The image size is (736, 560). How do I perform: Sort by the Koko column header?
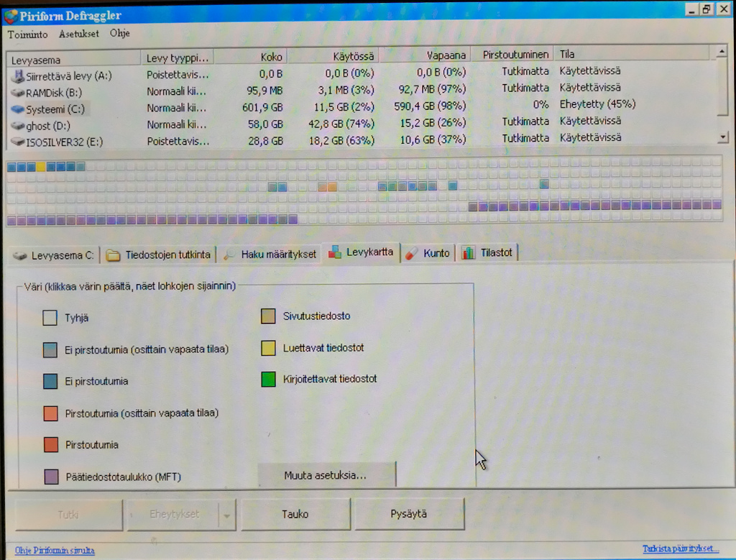251,58
